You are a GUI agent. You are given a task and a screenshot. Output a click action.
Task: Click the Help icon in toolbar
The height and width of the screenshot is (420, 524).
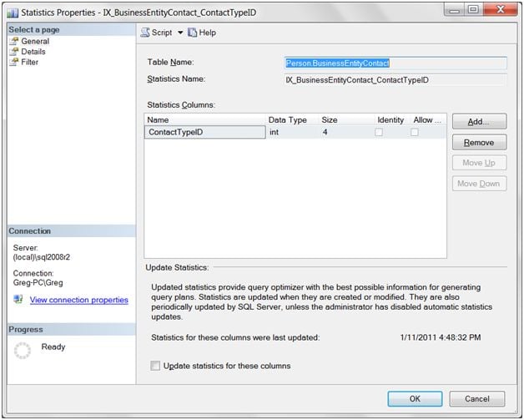coord(192,33)
